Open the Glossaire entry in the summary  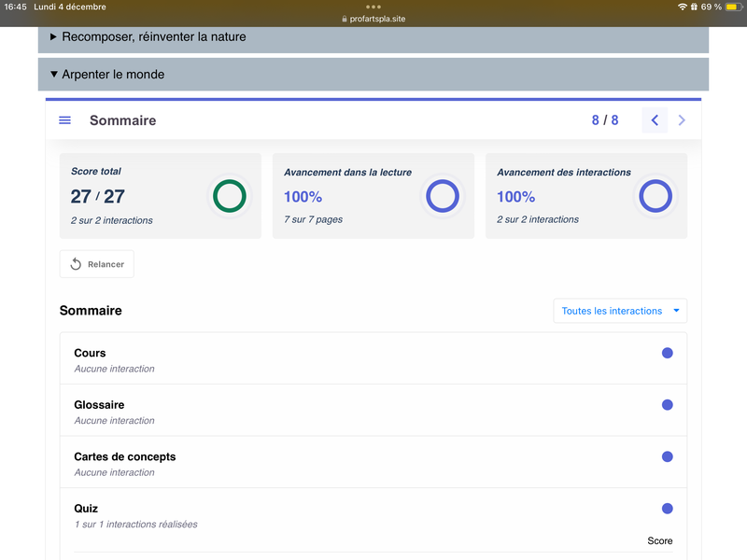[99, 405]
